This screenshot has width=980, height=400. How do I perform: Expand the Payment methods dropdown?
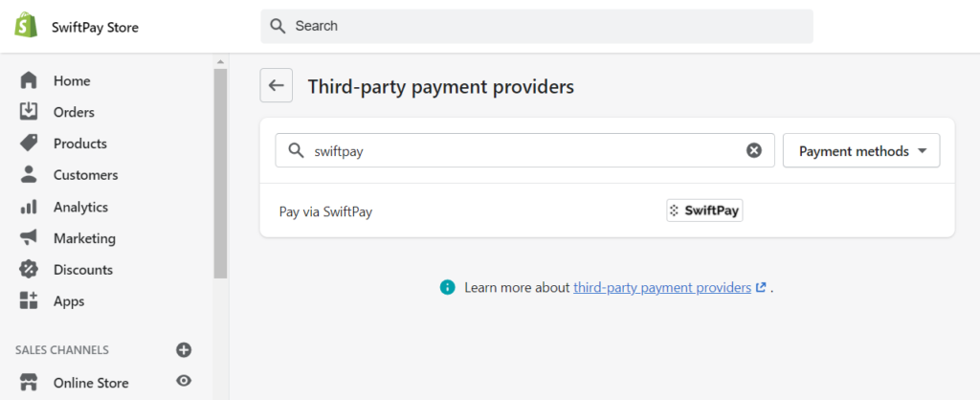click(x=861, y=150)
